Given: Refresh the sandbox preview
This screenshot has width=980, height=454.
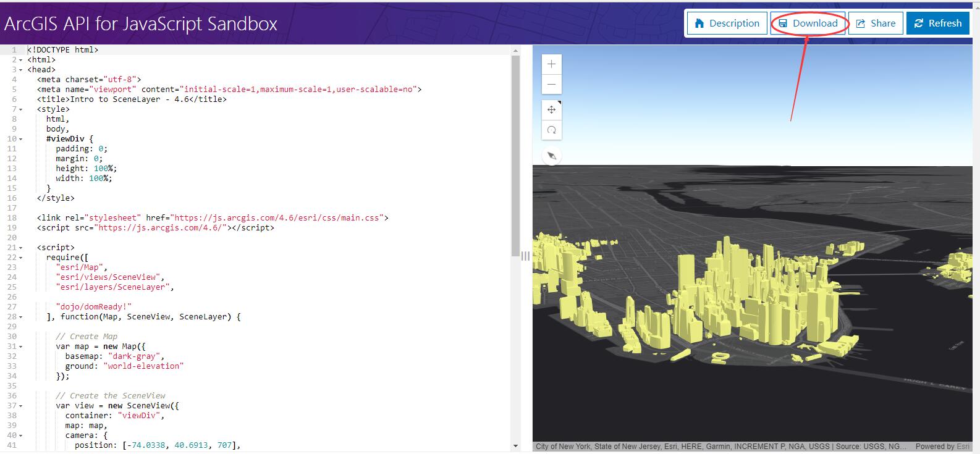Looking at the screenshot, I should 937,23.
